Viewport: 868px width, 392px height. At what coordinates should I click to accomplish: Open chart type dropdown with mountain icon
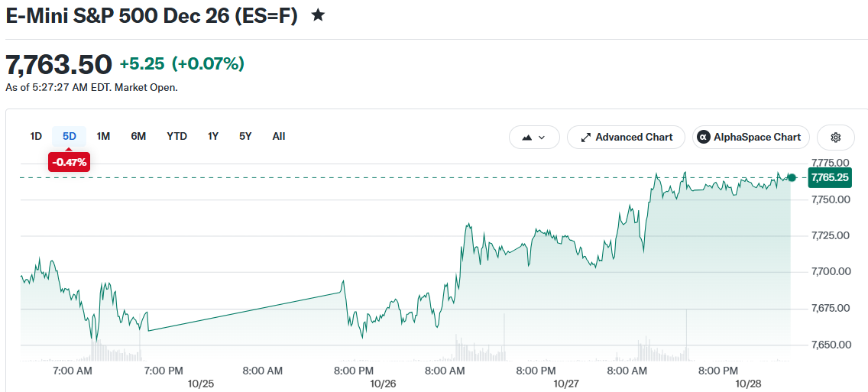534,138
